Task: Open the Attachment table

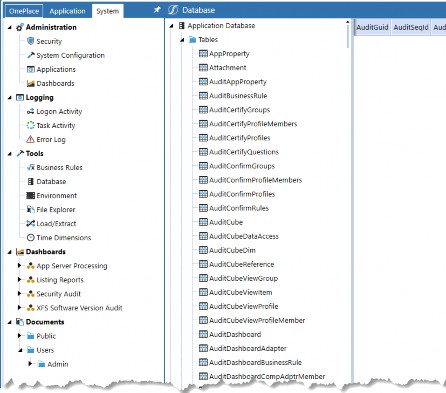Action: point(227,68)
